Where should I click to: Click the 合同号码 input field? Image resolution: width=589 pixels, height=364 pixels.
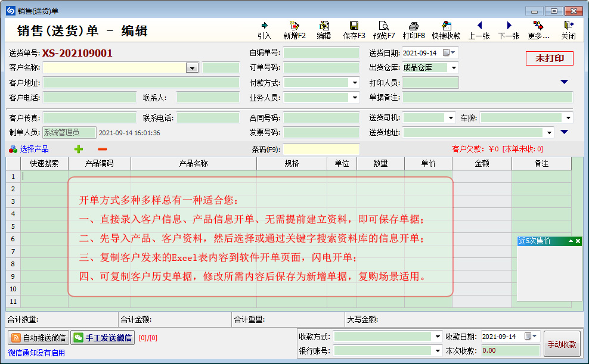(x=321, y=118)
